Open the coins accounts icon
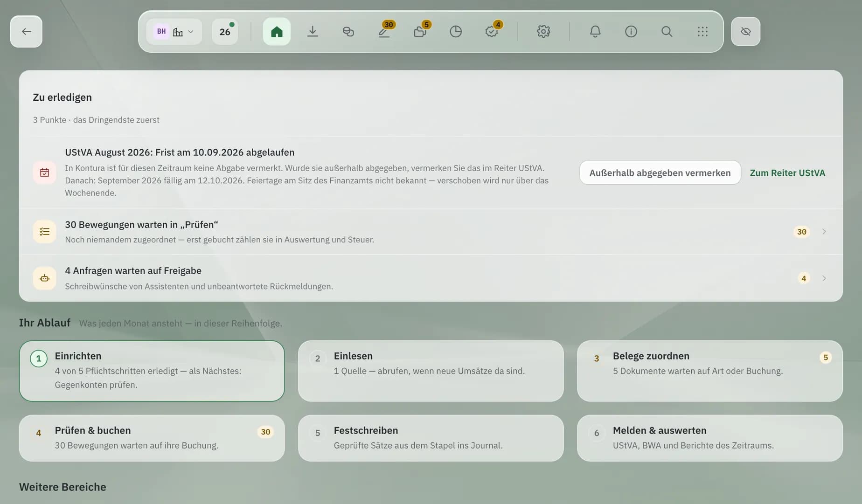862x504 pixels. (x=348, y=32)
